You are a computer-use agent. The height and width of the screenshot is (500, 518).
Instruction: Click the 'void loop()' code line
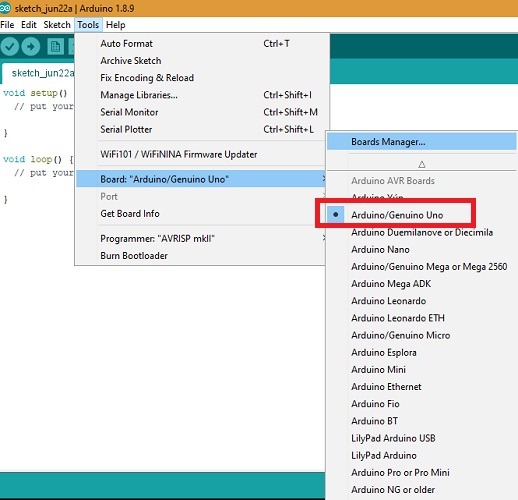click(38, 159)
